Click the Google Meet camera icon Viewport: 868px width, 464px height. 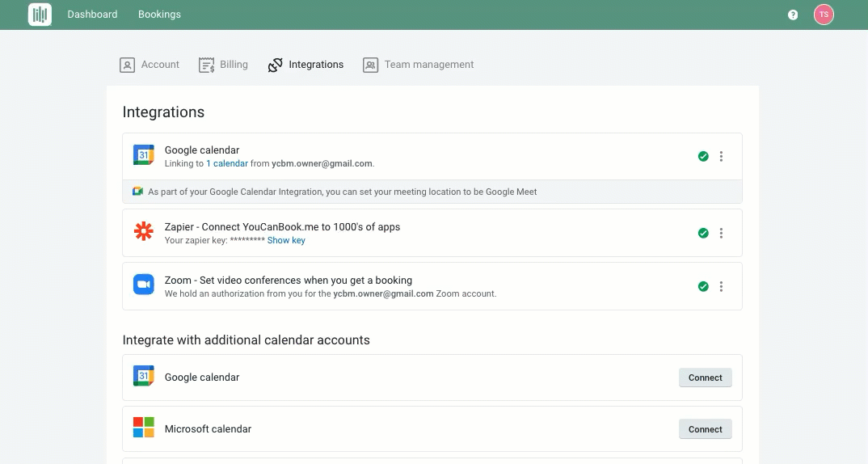(x=138, y=192)
